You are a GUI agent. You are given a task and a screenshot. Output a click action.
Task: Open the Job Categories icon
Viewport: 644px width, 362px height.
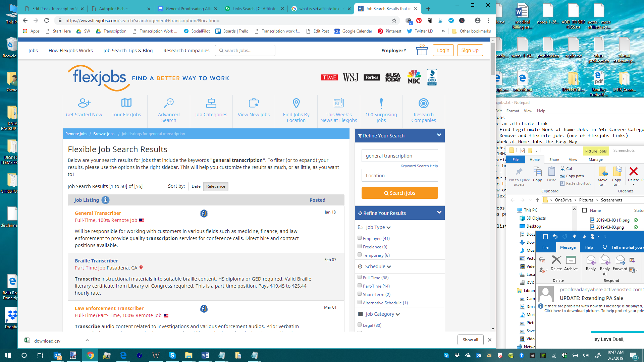(211, 103)
